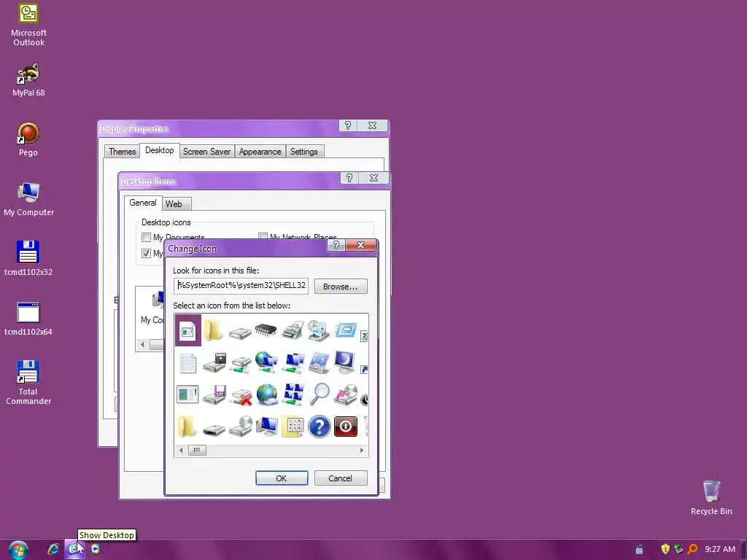Click the icon list scrollbar thumb
Image resolution: width=747 pixels, height=560 pixels.
pyautogui.click(x=197, y=450)
